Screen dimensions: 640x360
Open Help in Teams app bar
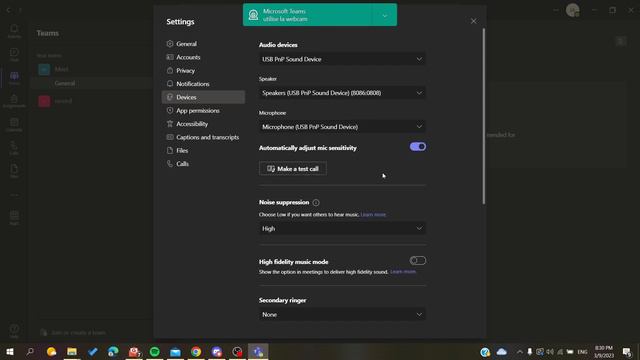click(14, 331)
